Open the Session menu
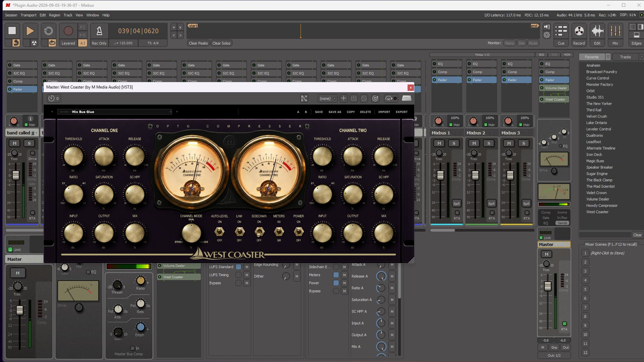 point(11,15)
